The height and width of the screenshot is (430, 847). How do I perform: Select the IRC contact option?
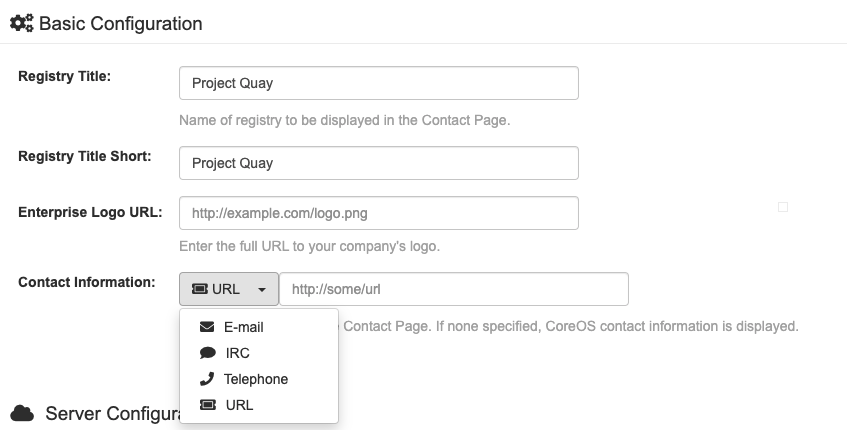pyautogui.click(x=237, y=353)
